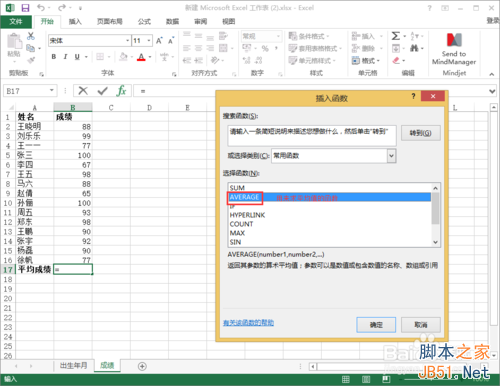Click the Borders icon in font group

point(100,57)
